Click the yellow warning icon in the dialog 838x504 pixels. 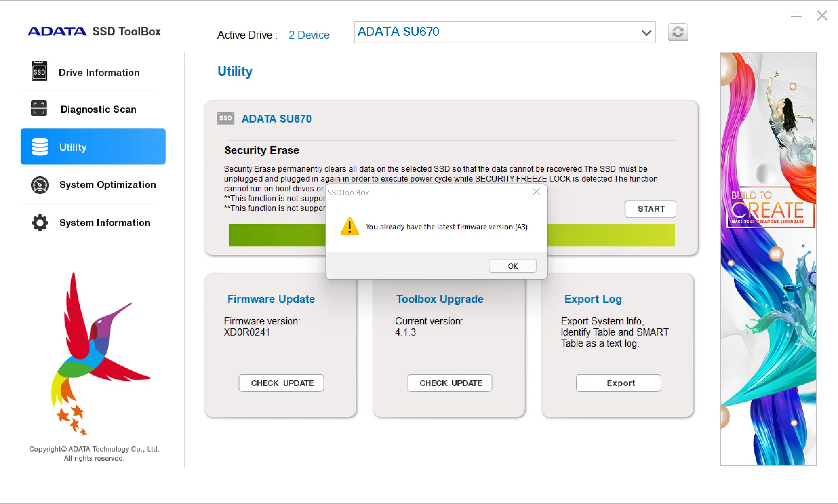click(349, 226)
